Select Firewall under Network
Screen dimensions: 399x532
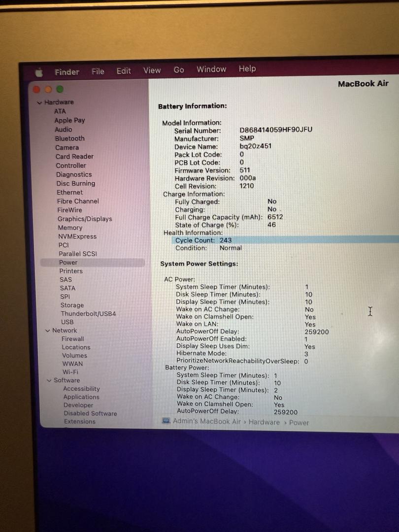[x=73, y=339]
